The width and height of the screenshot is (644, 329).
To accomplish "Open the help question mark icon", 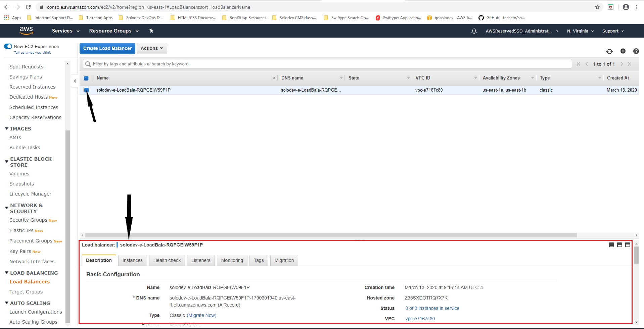I will pyautogui.click(x=636, y=51).
